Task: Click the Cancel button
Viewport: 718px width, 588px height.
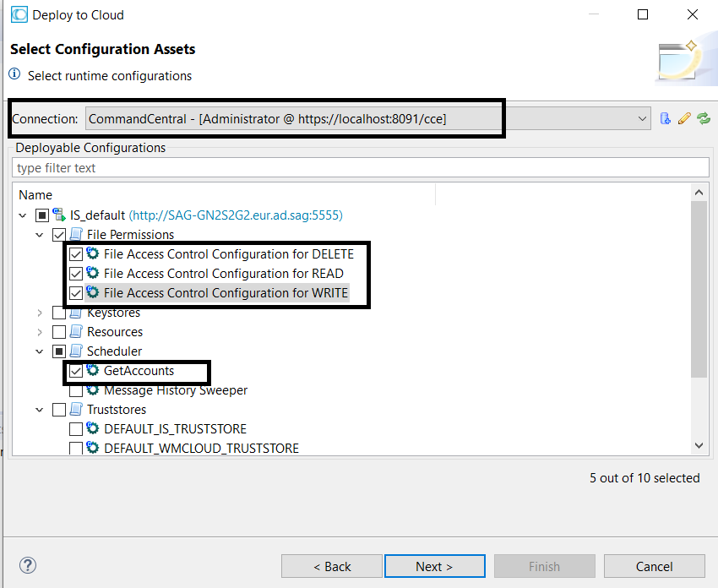Action: pyautogui.click(x=654, y=567)
